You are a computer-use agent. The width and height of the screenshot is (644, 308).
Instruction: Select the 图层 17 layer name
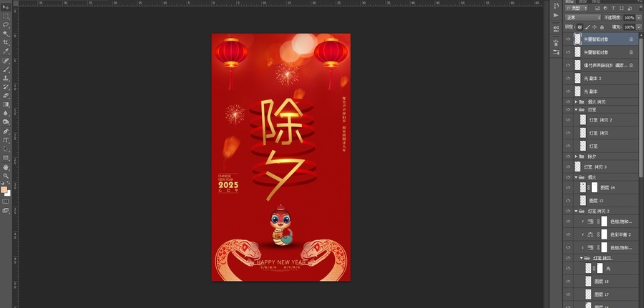tap(601, 294)
